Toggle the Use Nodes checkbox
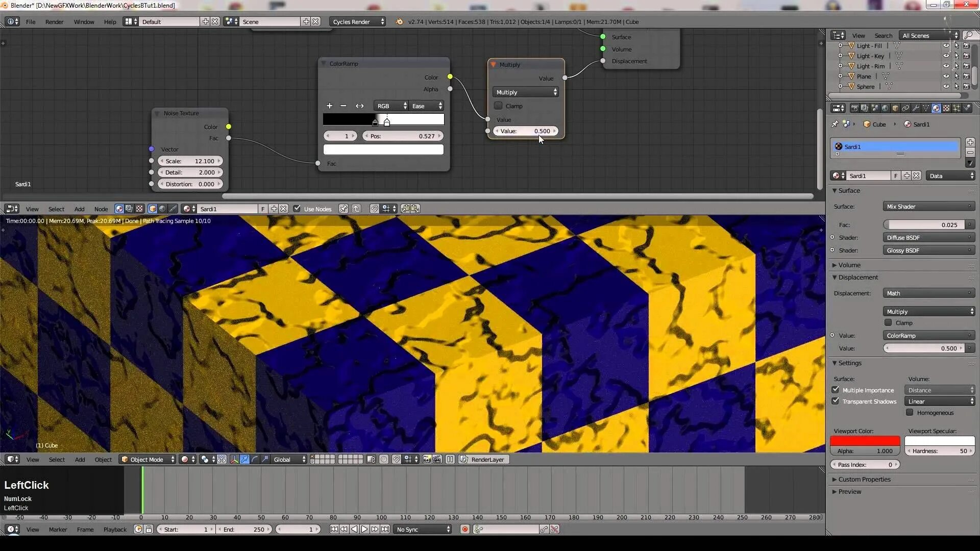 (297, 209)
